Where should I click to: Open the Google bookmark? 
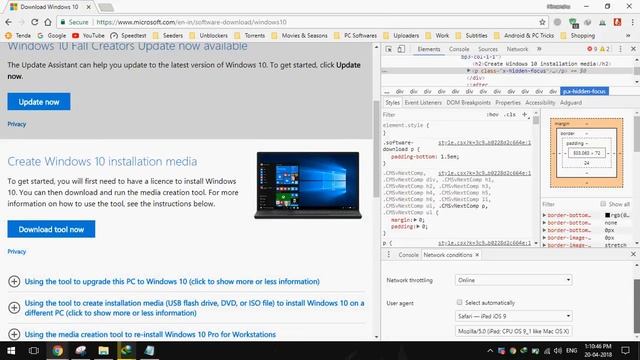click(51, 36)
